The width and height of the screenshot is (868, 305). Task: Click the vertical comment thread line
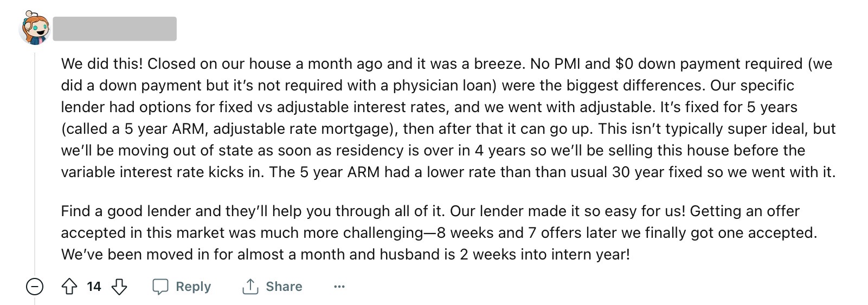(x=35, y=163)
